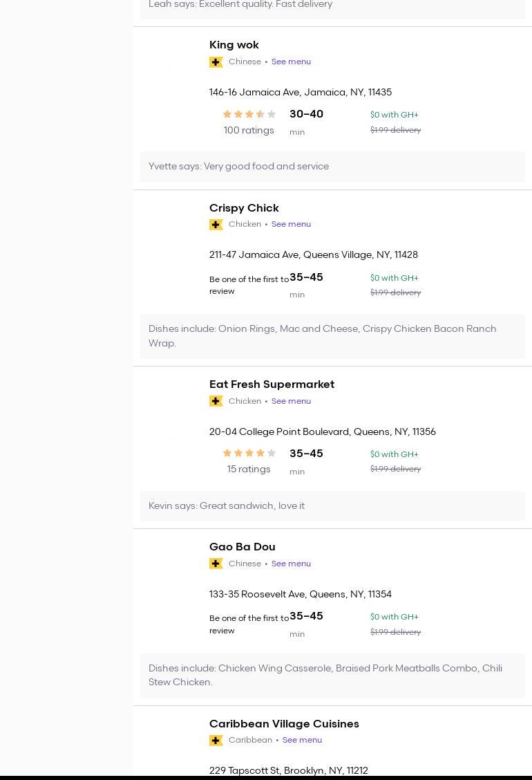Viewport: 532px width, 780px height.
Task: Click Eat Fresh Supermarket star rating
Action: pyautogui.click(x=249, y=454)
